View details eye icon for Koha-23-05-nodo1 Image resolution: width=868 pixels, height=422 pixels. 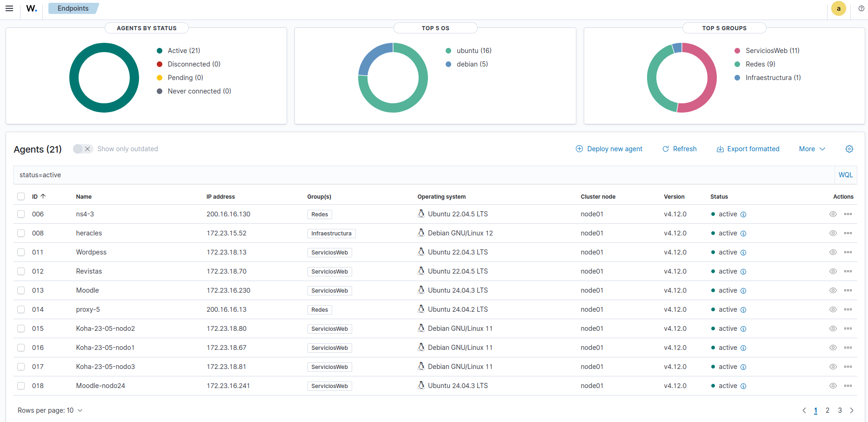coord(833,348)
